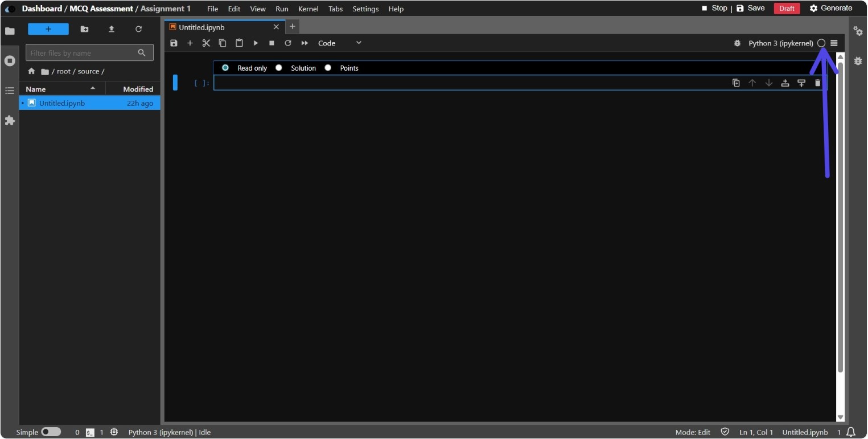
Task: Show the table of contents panel
Action: coord(10,91)
